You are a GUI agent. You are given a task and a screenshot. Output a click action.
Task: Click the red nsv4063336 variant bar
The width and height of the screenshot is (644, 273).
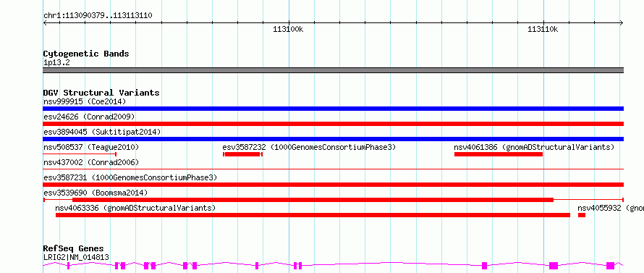[313, 215]
